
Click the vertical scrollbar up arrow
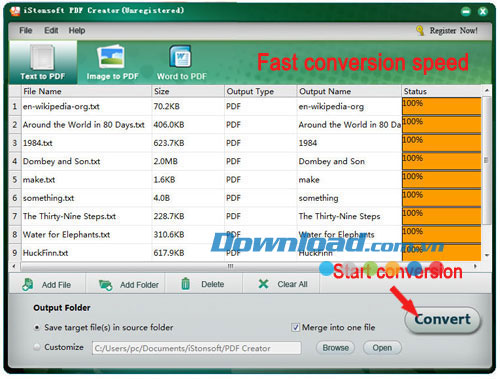(487, 90)
